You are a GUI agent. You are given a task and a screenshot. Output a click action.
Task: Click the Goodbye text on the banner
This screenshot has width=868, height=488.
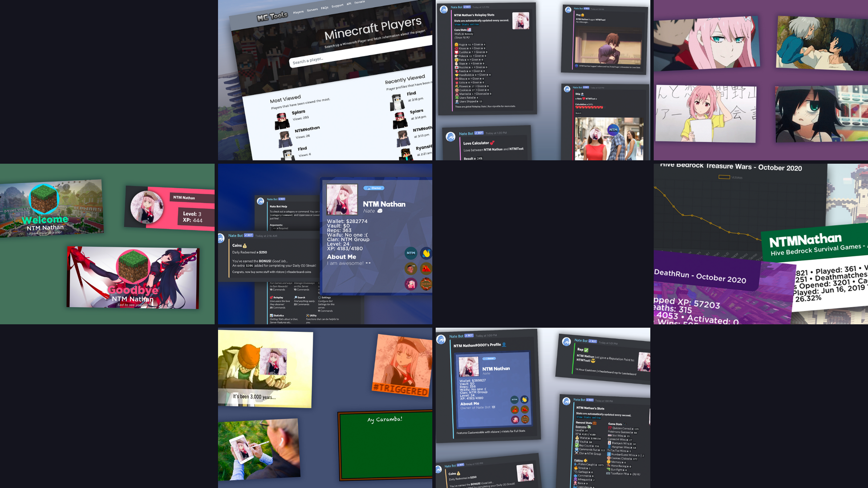click(133, 290)
